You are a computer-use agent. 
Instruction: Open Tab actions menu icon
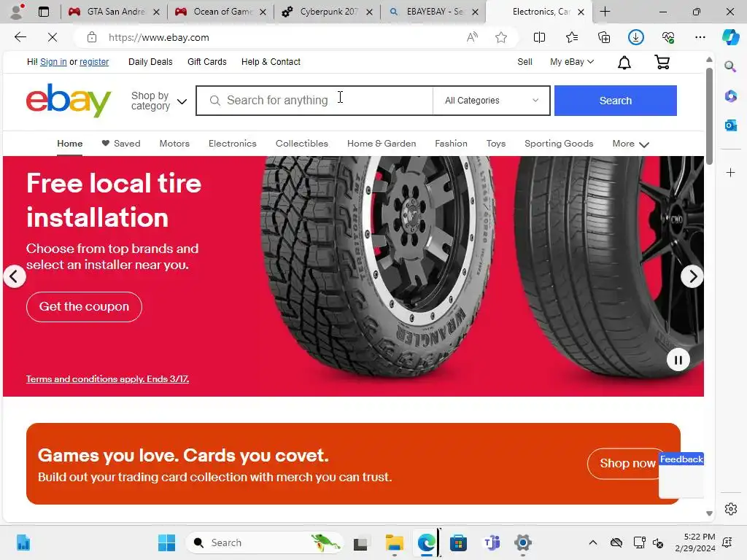43,12
